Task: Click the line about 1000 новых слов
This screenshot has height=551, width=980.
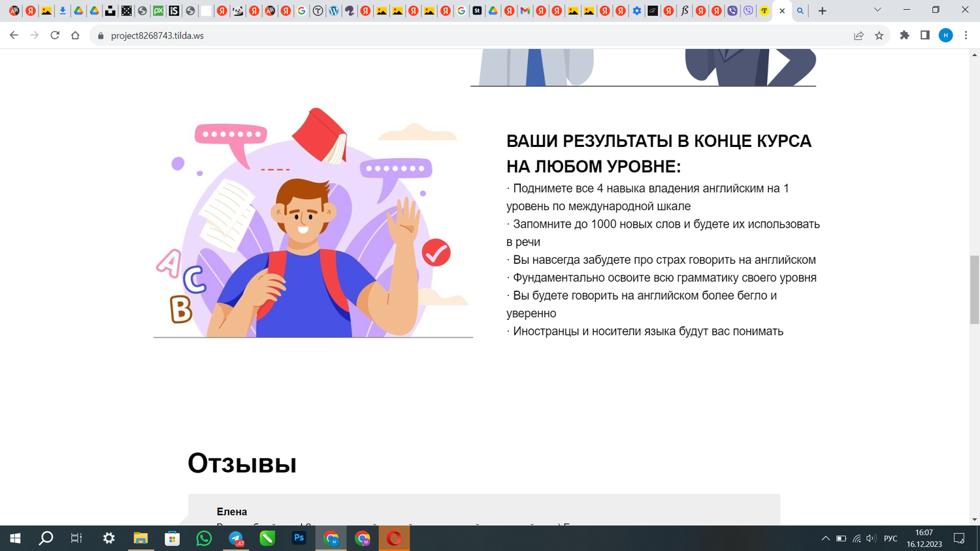Action: (663, 232)
